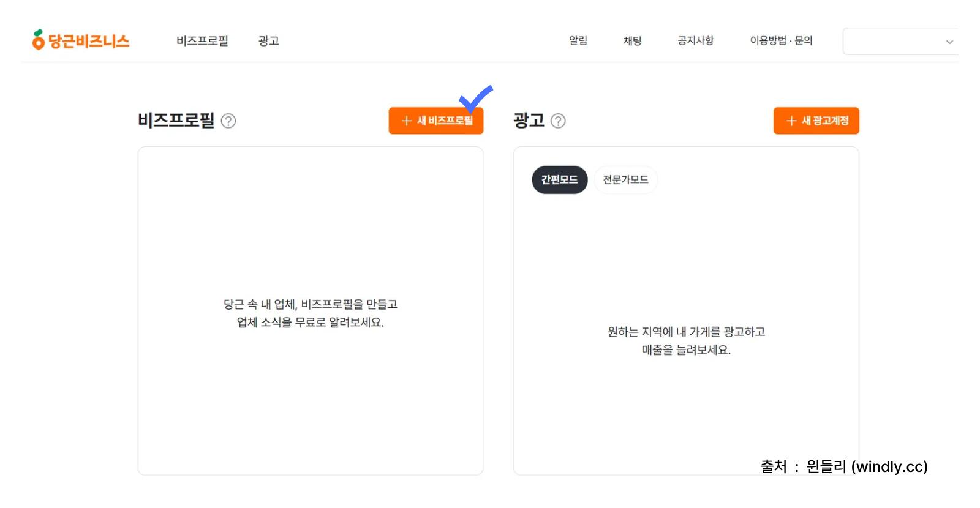Open the 이용방법 · 문의 link
This screenshot has height=508, width=980.
point(781,40)
